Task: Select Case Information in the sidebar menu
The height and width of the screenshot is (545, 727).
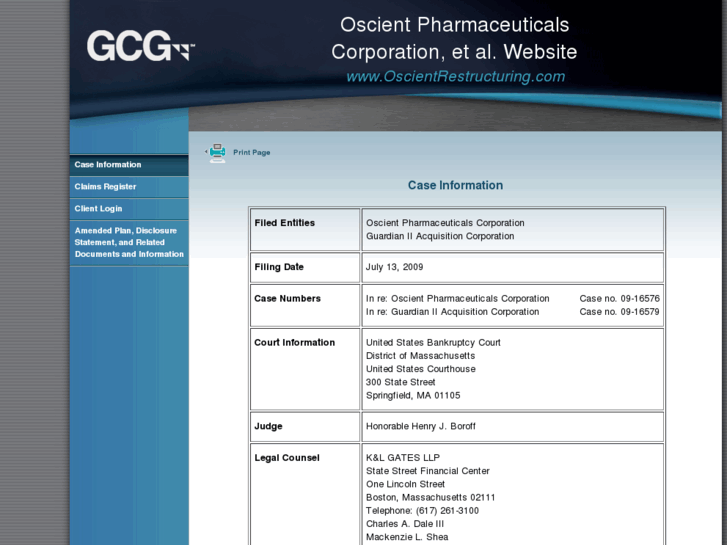Action: [129, 165]
